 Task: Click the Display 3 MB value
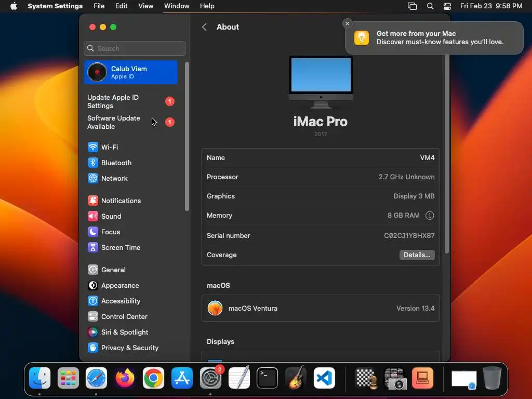(414, 196)
